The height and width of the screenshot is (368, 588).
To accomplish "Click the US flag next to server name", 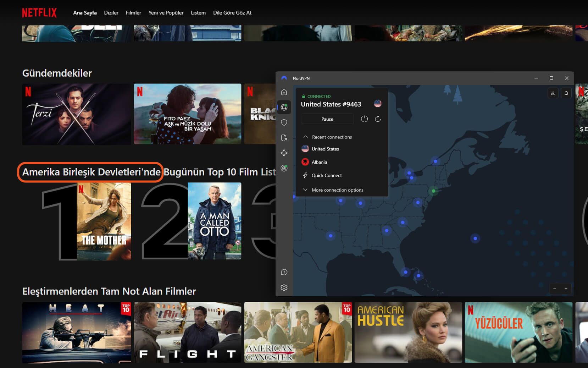I will 378,104.
